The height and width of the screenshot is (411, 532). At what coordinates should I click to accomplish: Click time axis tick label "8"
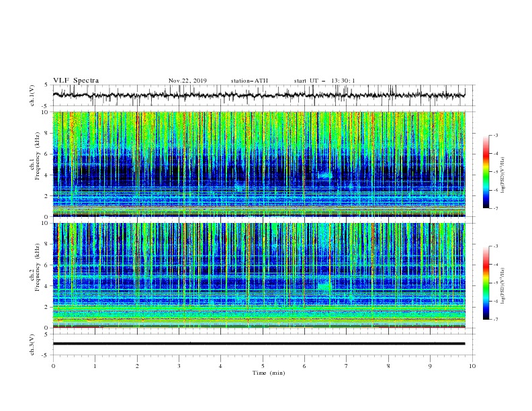(388, 366)
